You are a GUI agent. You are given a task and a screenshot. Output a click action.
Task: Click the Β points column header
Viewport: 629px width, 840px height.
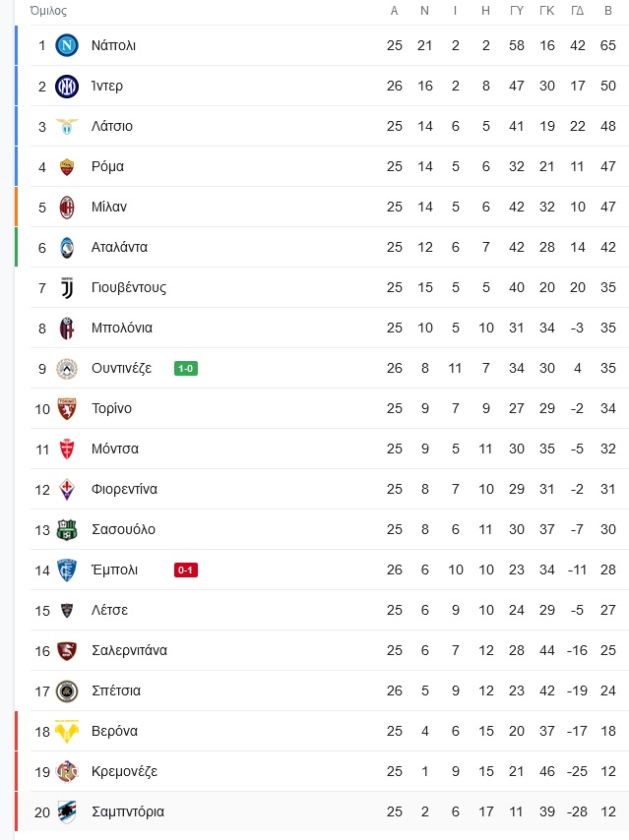tap(608, 11)
